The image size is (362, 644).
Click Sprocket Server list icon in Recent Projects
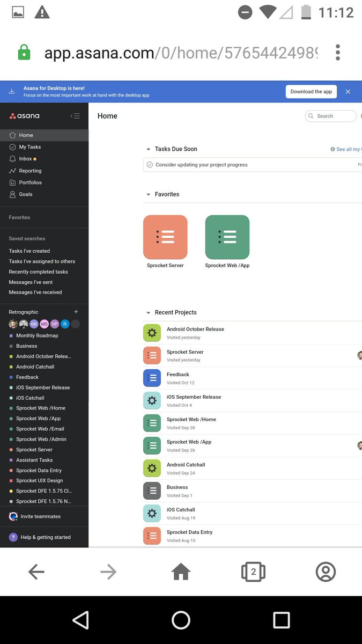(152, 355)
